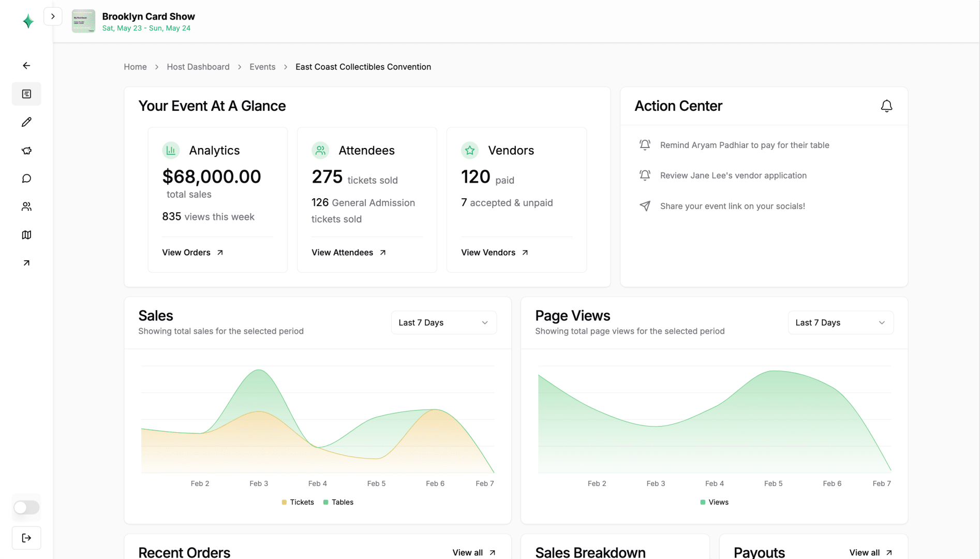Open the chat bubble messages icon

[x=26, y=179]
